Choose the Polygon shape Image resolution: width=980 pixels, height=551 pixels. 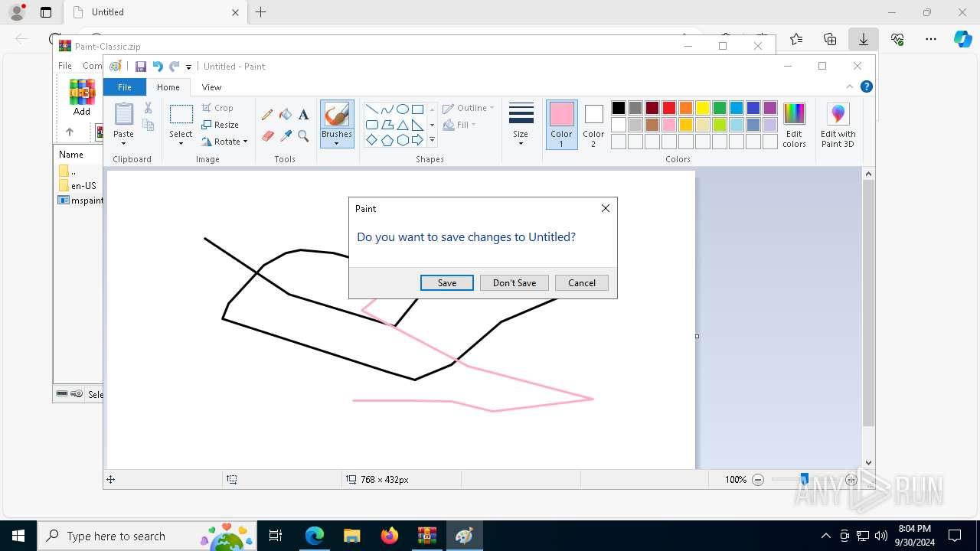click(387, 125)
